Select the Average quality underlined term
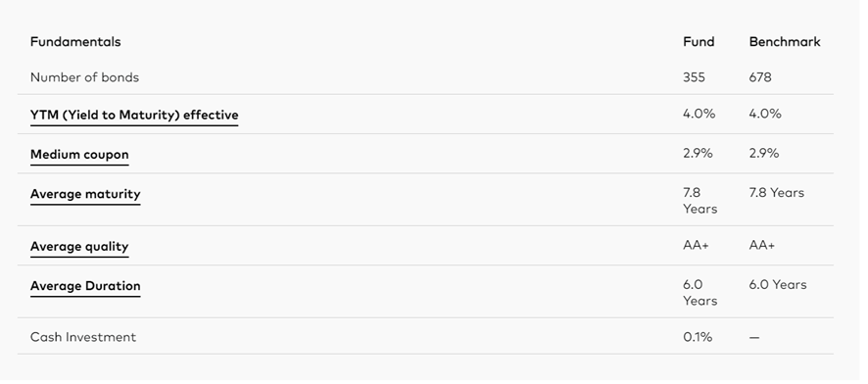The image size is (868, 384). [x=79, y=247]
